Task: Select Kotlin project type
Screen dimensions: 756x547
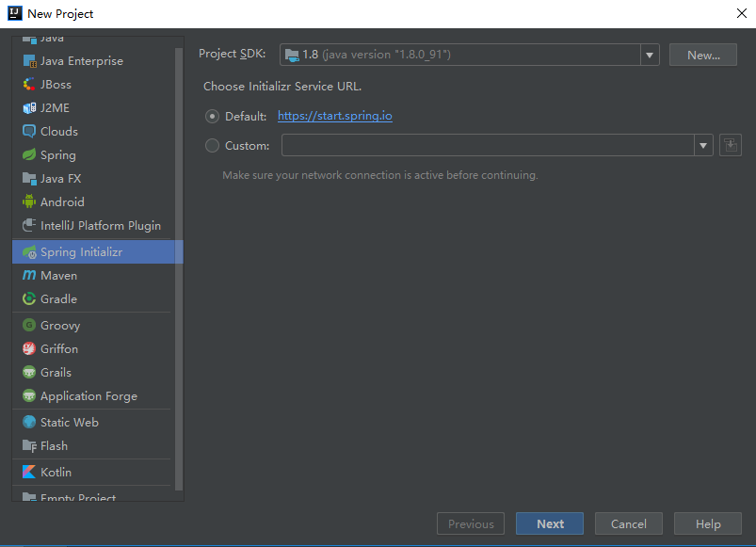Action: click(92, 472)
